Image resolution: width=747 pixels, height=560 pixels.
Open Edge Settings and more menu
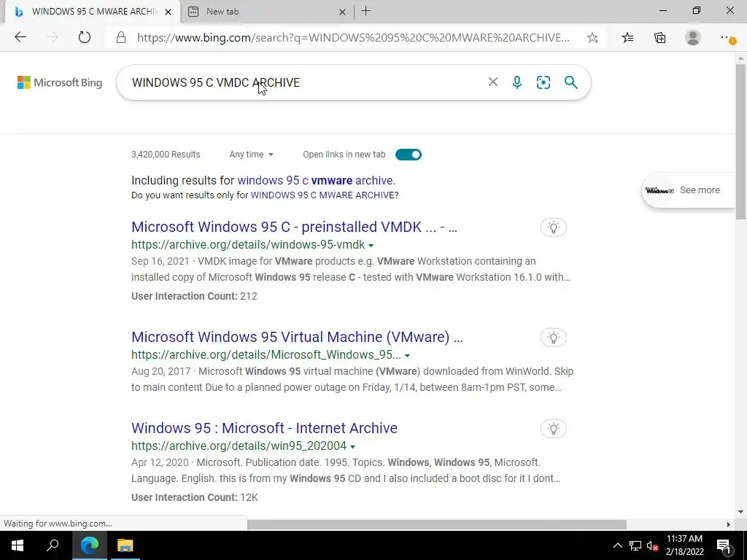coord(727,38)
